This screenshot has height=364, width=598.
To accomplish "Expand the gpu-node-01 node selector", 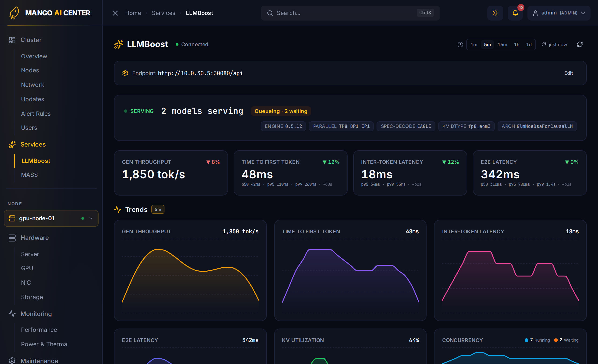I will point(51,218).
